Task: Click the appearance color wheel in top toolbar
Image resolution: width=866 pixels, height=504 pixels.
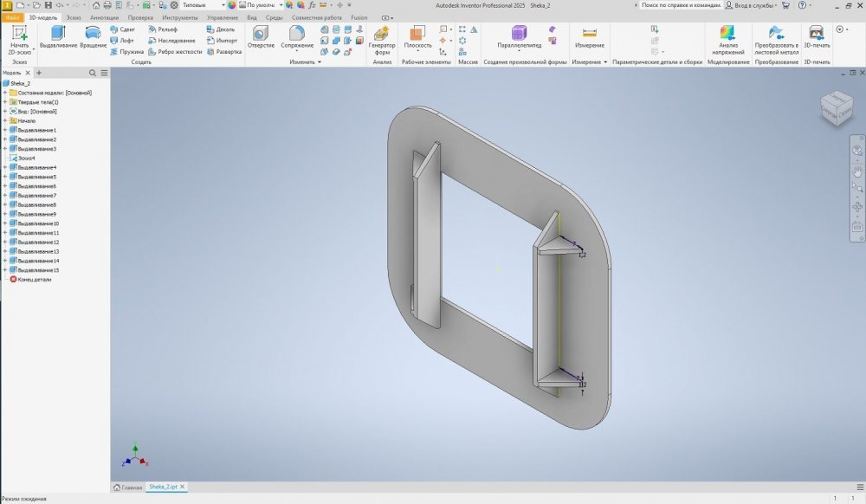Action: (x=232, y=5)
